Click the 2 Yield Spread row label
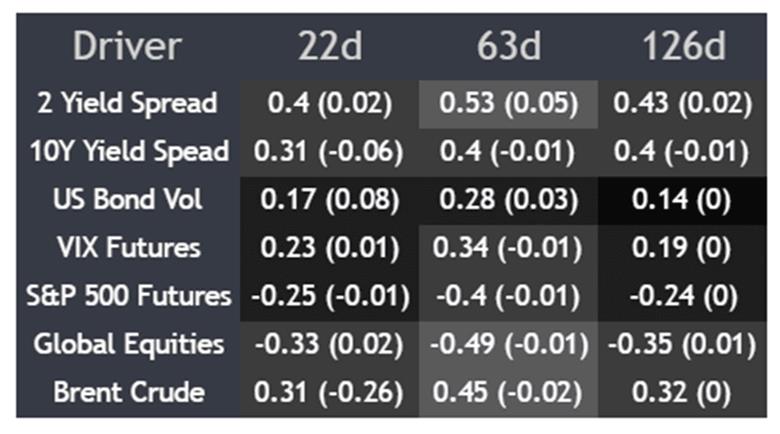Viewport: 780px width, 434px height. pos(128,104)
